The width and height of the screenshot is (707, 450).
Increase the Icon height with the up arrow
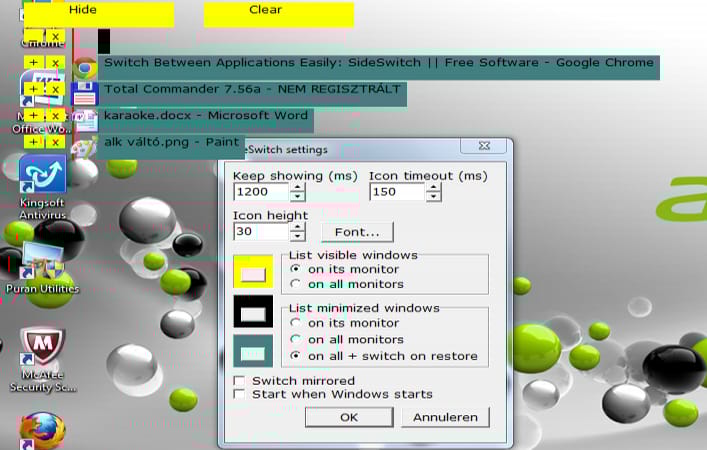click(x=297, y=227)
